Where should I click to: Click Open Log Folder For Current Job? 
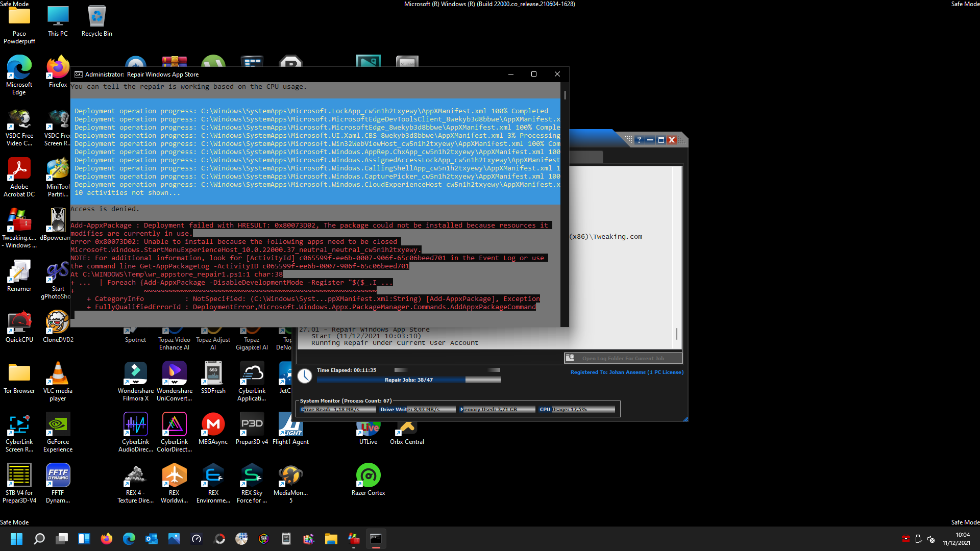click(x=623, y=358)
